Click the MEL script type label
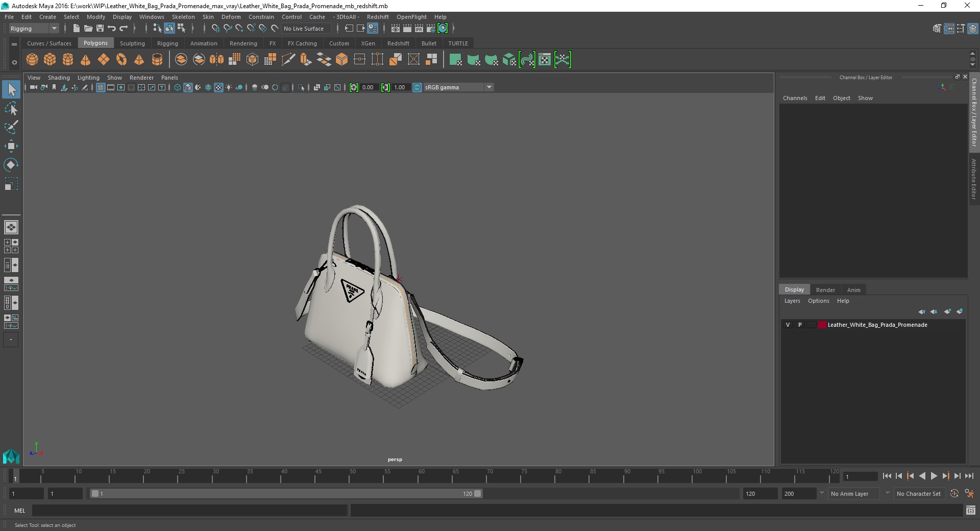 pyautogui.click(x=19, y=511)
